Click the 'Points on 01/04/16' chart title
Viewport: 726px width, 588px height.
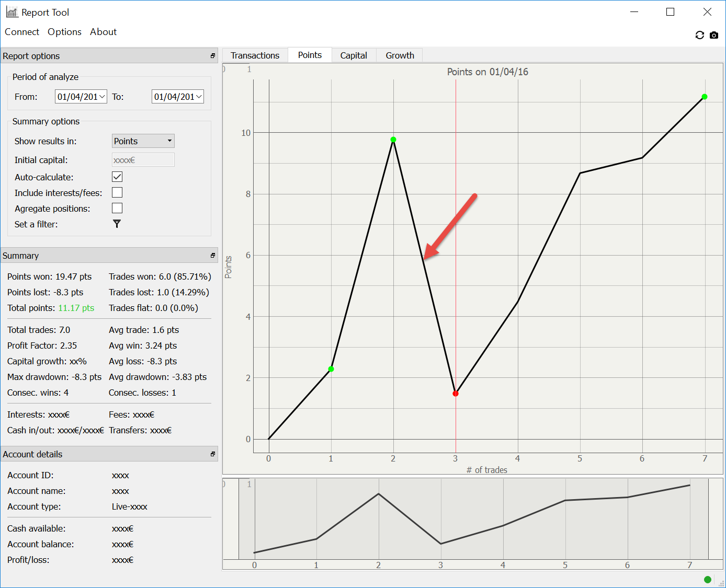(487, 72)
